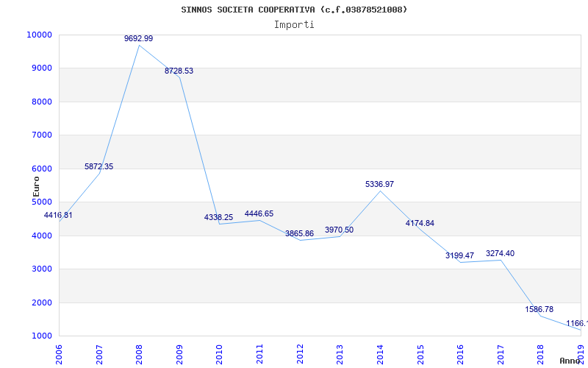Click the 8000 y-axis tick label
588x368 pixels.
41,102
